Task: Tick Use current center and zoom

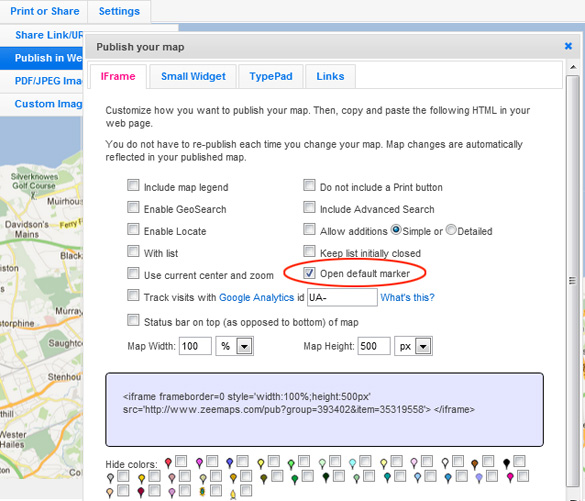Action: [x=133, y=273]
